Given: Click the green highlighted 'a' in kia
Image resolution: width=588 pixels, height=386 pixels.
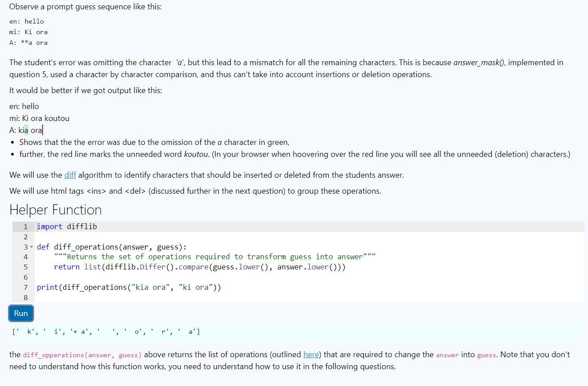Looking at the screenshot, I should [x=26, y=130].
